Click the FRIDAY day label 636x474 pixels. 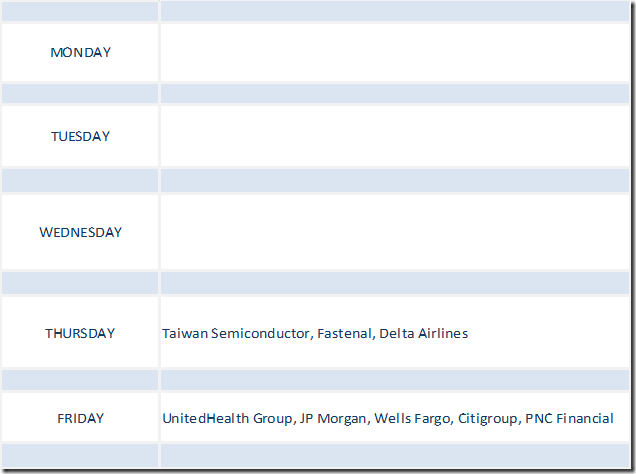(x=80, y=418)
